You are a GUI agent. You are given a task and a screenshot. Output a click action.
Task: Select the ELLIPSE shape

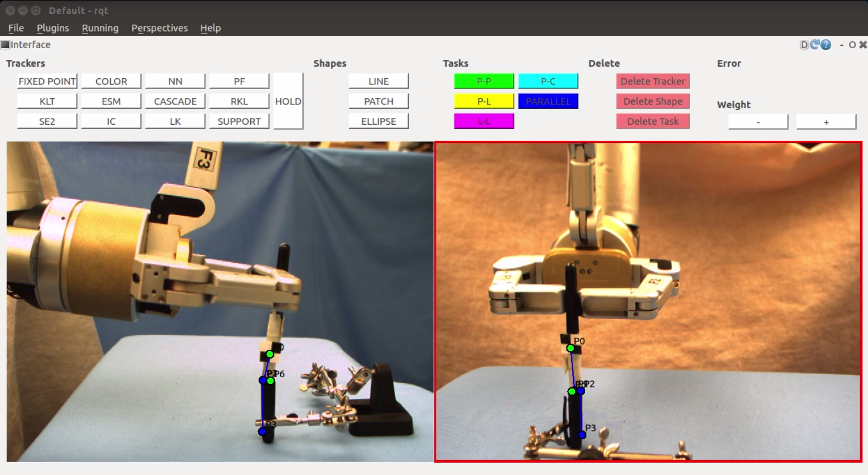click(378, 122)
